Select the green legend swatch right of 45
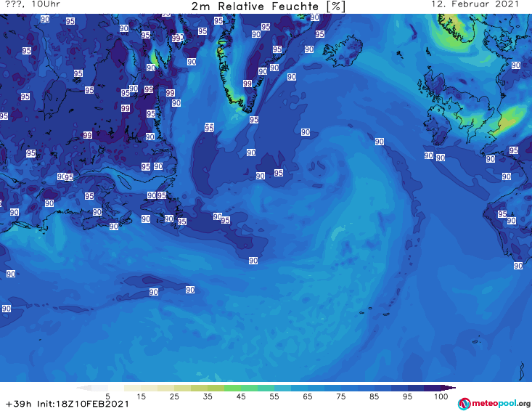The width and height of the screenshot is (532, 411). (x=249, y=388)
